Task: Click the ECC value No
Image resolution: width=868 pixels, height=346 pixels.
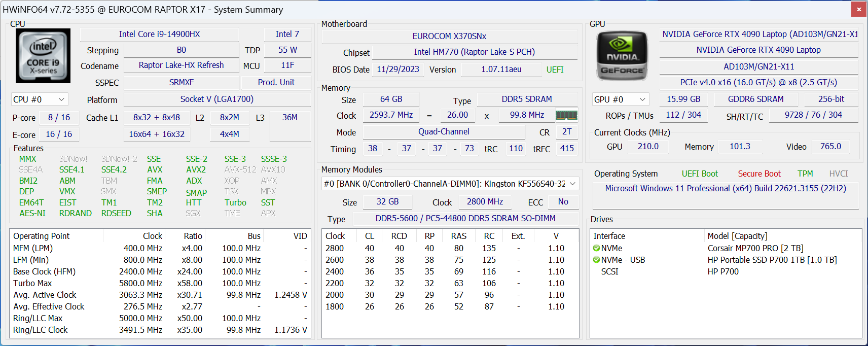Action: [x=563, y=201]
